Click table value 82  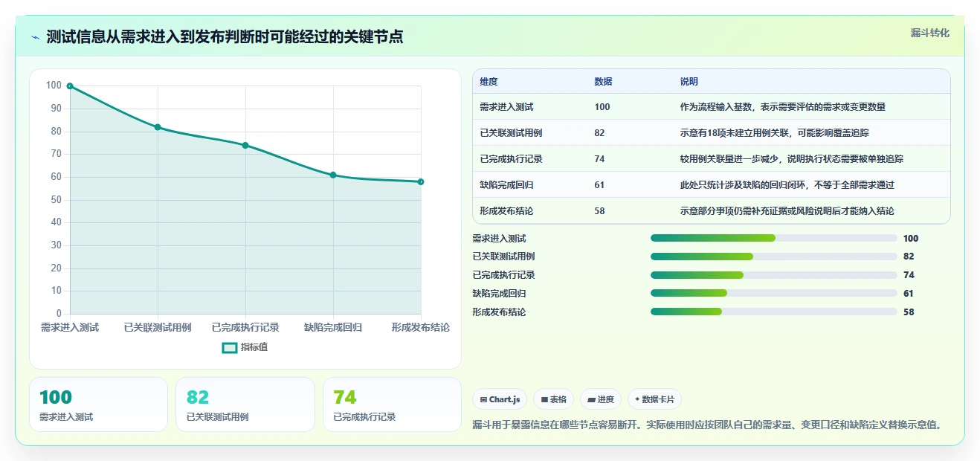click(599, 133)
